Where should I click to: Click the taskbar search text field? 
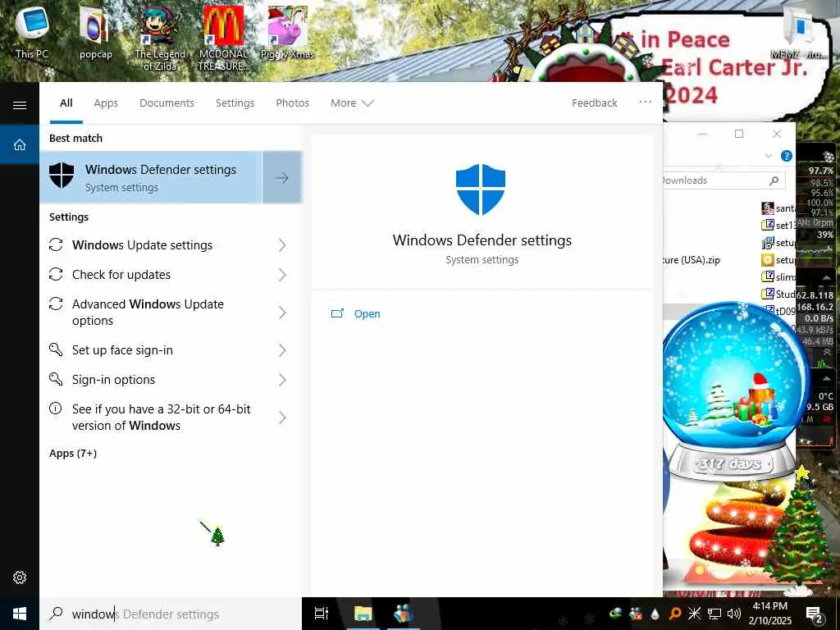(x=171, y=614)
